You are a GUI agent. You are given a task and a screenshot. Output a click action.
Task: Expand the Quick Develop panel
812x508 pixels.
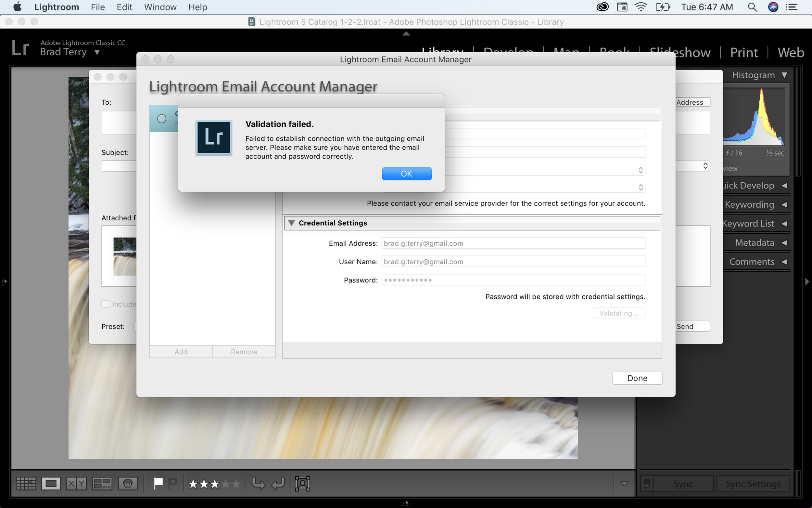click(x=784, y=186)
